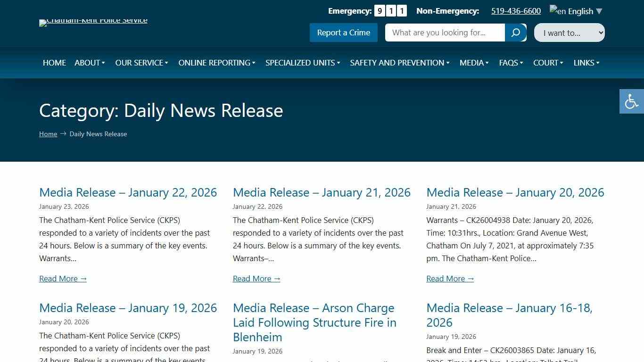Expand the Online Reporting menu
Screen dimensions: 644x362
216,63
